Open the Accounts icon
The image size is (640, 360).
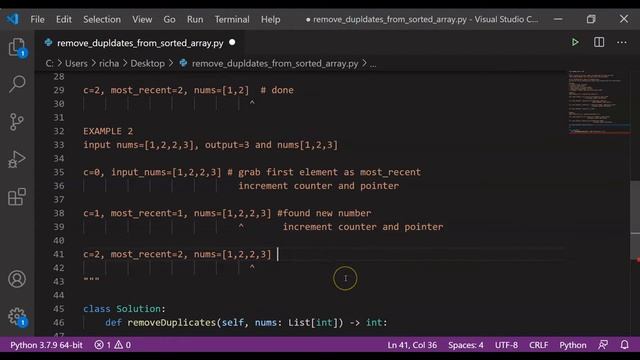click(17, 279)
